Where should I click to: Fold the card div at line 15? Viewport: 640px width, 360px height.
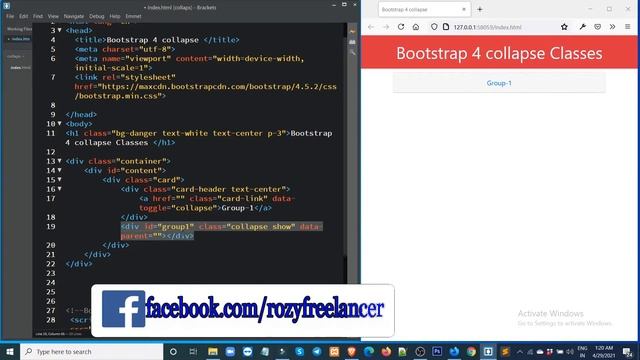tap(60, 180)
